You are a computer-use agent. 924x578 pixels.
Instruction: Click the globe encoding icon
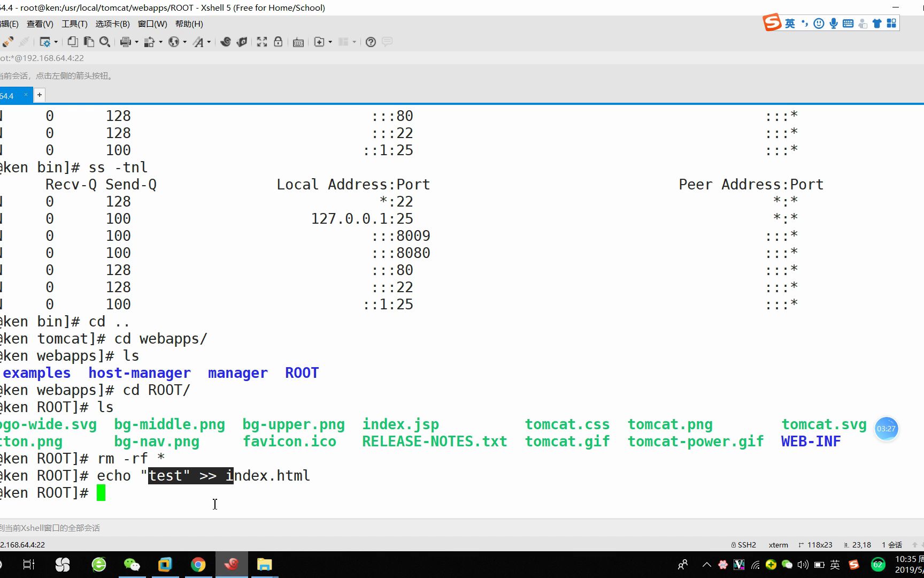pyautogui.click(x=174, y=42)
